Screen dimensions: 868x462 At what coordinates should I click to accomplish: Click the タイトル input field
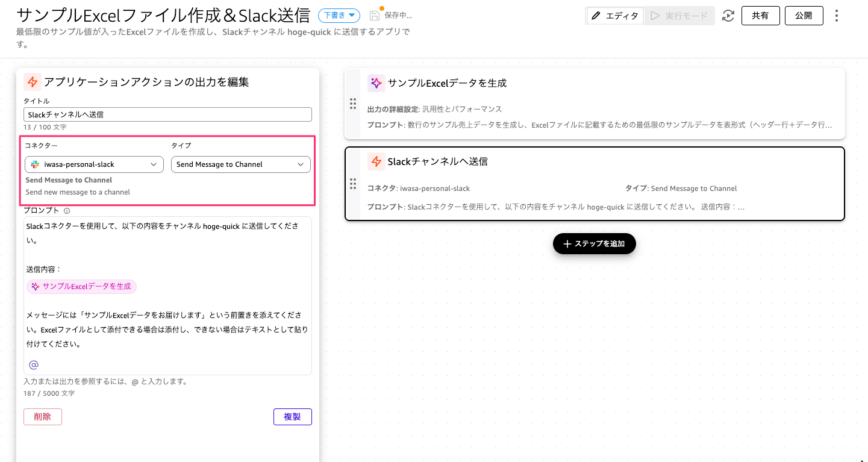click(x=167, y=114)
